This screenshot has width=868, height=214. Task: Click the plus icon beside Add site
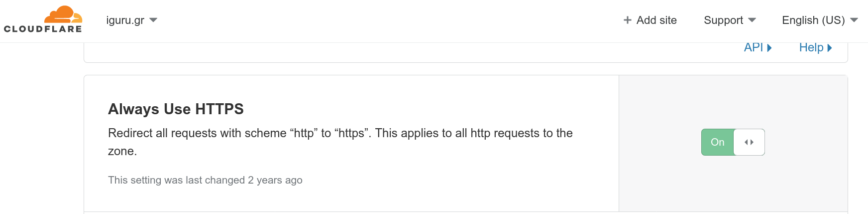point(628,20)
